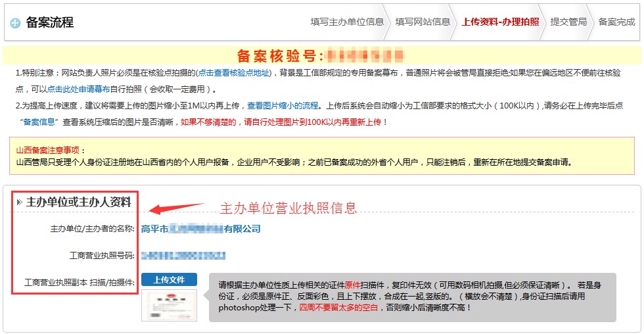Screen dimensions: 644x334
Task: Select the 上传资料-办理拍照 step
Action: 500,22
